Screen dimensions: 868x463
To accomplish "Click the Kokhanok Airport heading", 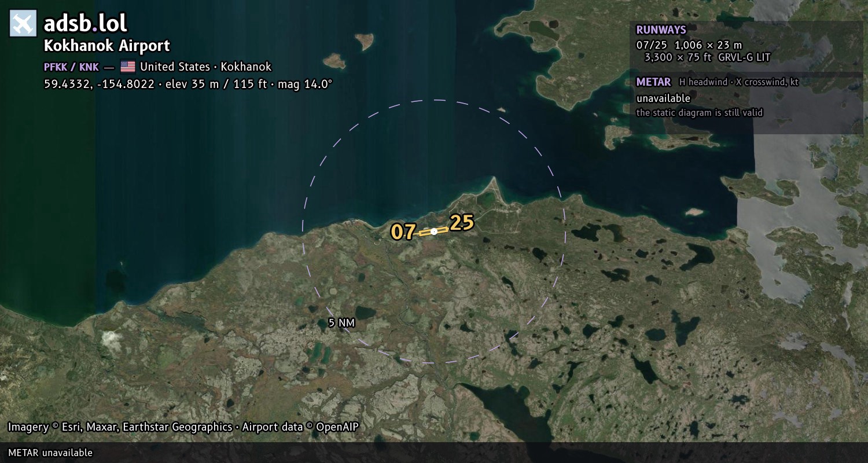I will click(x=107, y=46).
